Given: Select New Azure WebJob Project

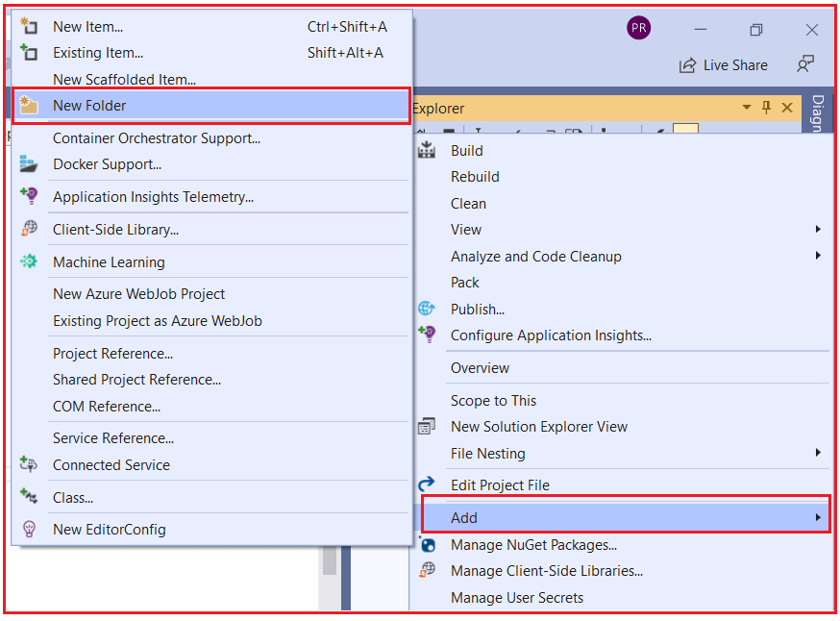Looking at the screenshot, I should pyautogui.click(x=212, y=294).
